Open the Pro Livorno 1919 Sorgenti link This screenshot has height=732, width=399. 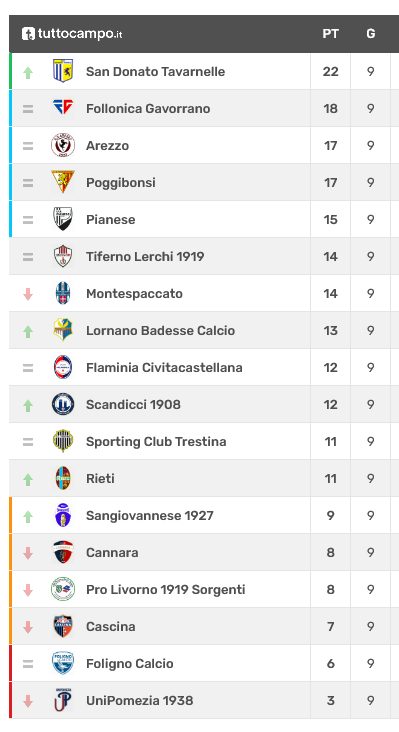[166, 590]
